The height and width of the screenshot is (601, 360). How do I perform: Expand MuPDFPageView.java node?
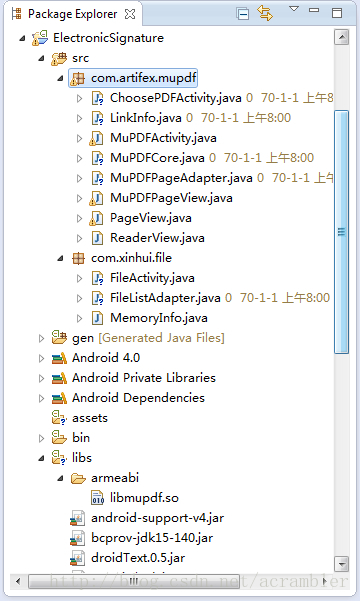click(79, 198)
